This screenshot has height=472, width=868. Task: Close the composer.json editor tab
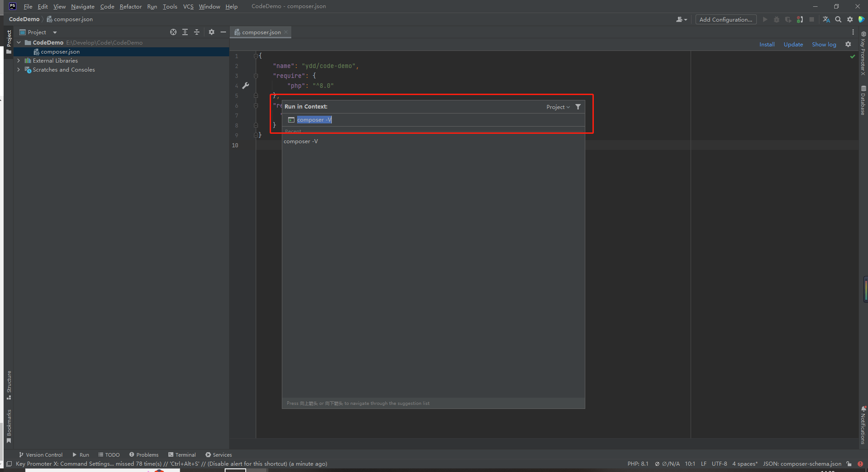pos(286,32)
